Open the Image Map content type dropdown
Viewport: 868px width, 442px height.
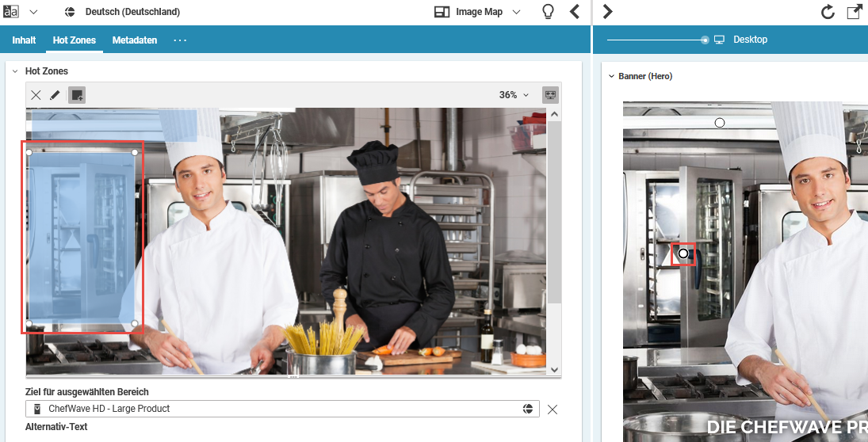point(478,12)
